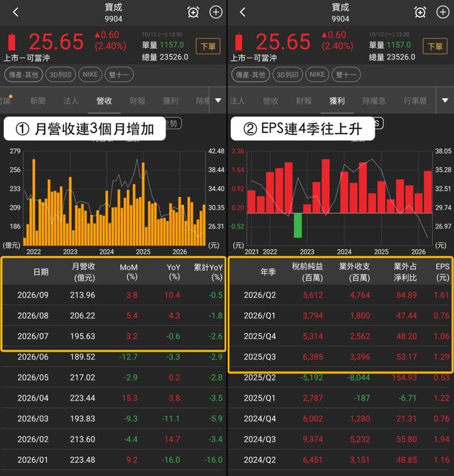
Task: Select the 2025/Q3 earnings row
Action: (341, 357)
